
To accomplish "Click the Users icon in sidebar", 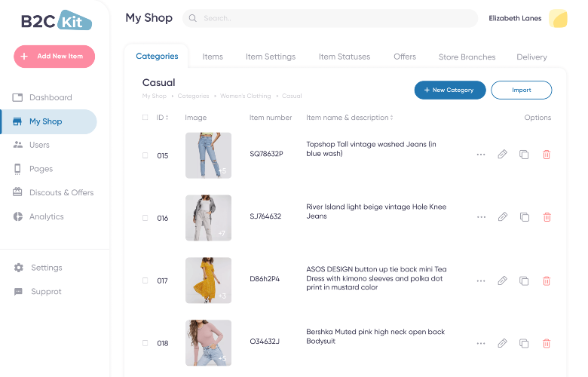I will (18, 145).
